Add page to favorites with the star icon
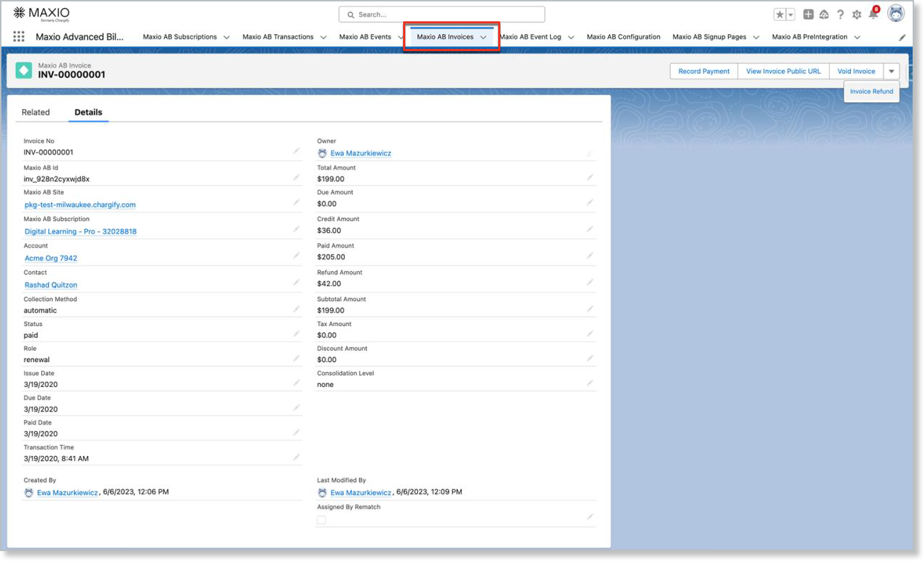The width and height of the screenshot is (924, 561). 779,13
